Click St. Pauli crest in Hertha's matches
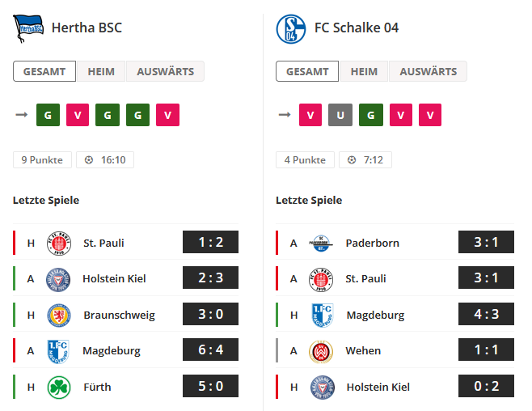Image resolution: width=532 pixels, height=411 pixels. (x=59, y=244)
